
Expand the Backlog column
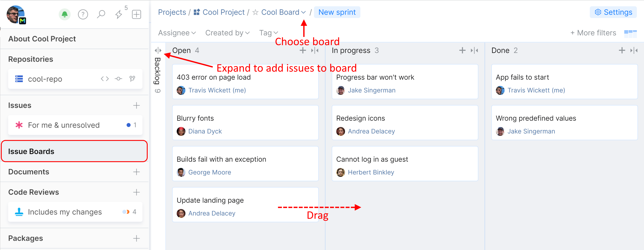point(158,51)
